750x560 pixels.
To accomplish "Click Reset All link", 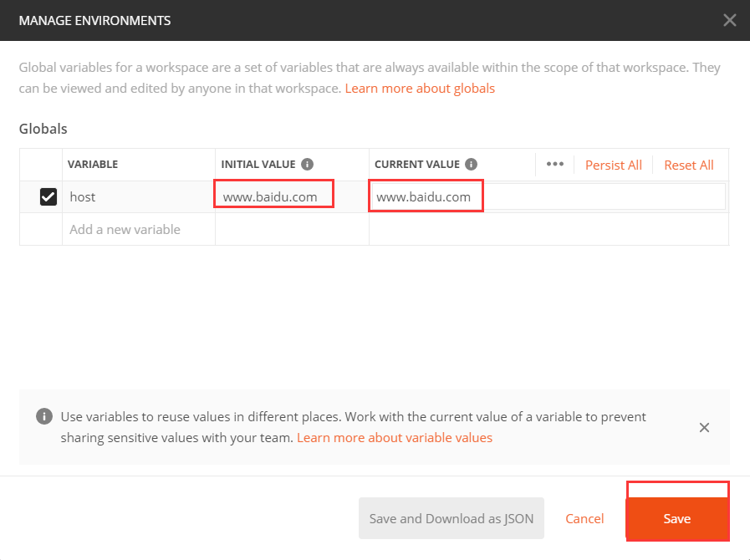I will click(689, 165).
